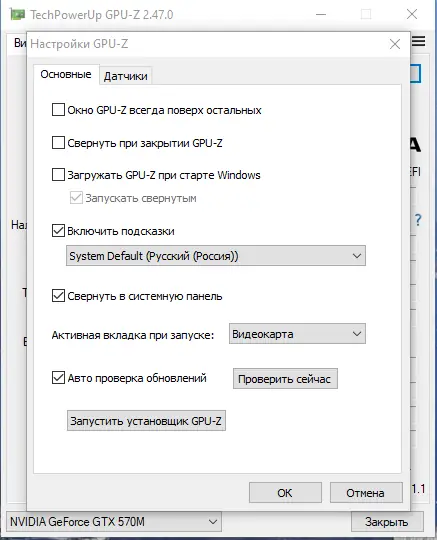Close the main GPU-Z window

[412, 14]
